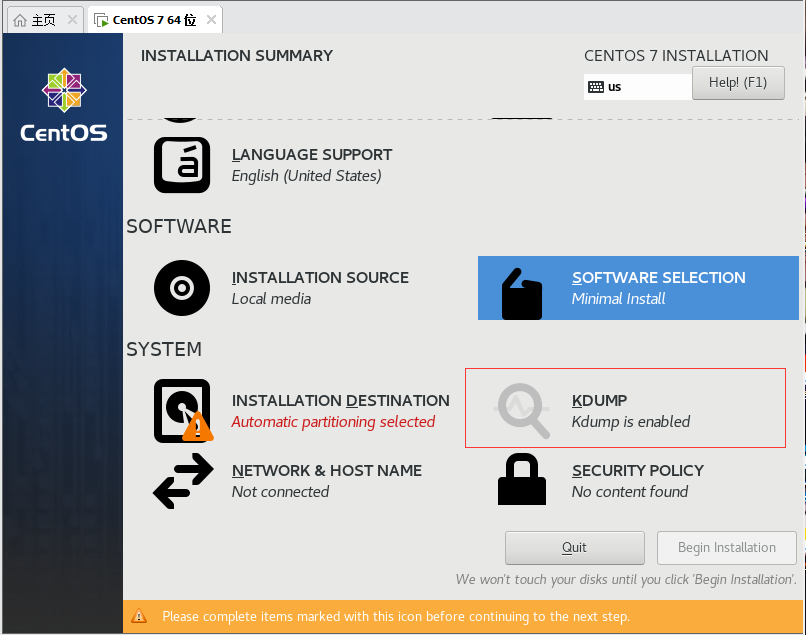Click the SOFTWARE section heading

(x=179, y=226)
